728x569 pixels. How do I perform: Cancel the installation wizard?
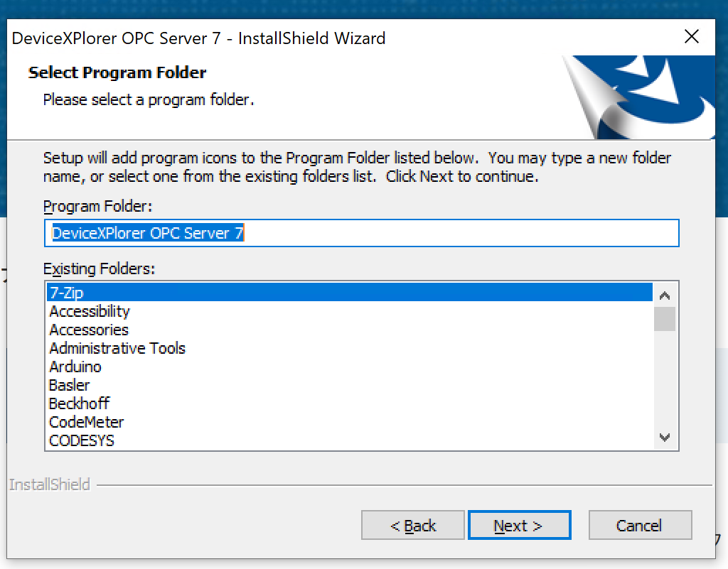pyautogui.click(x=640, y=526)
